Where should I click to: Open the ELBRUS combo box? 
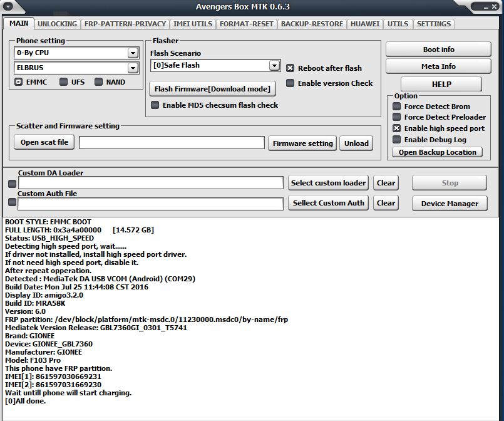76,68
